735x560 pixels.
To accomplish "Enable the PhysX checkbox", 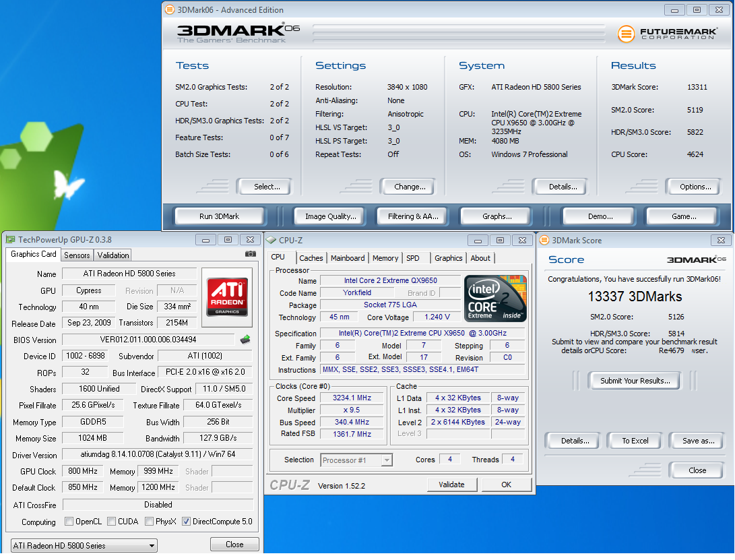I will point(149,521).
